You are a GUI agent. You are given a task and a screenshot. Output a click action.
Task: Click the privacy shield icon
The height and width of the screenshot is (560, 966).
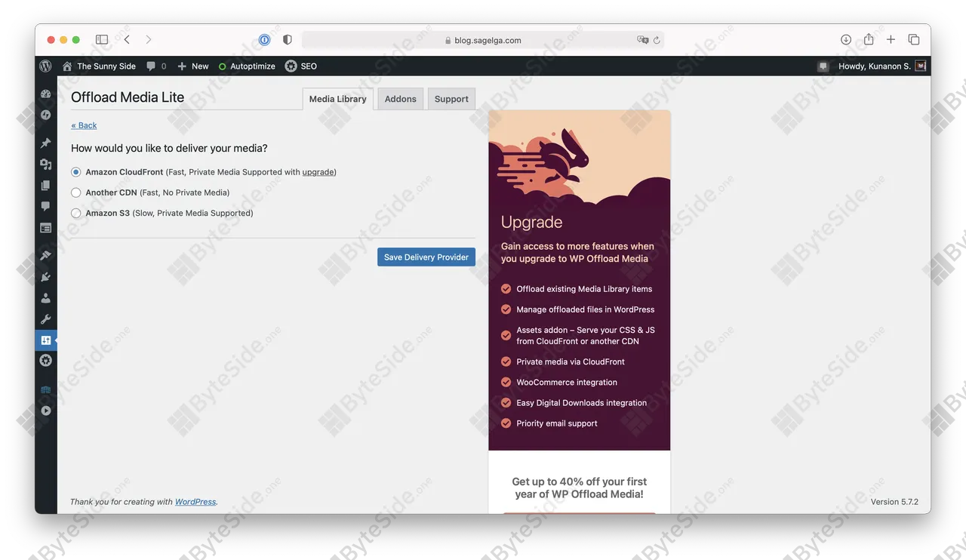coord(288,40)
